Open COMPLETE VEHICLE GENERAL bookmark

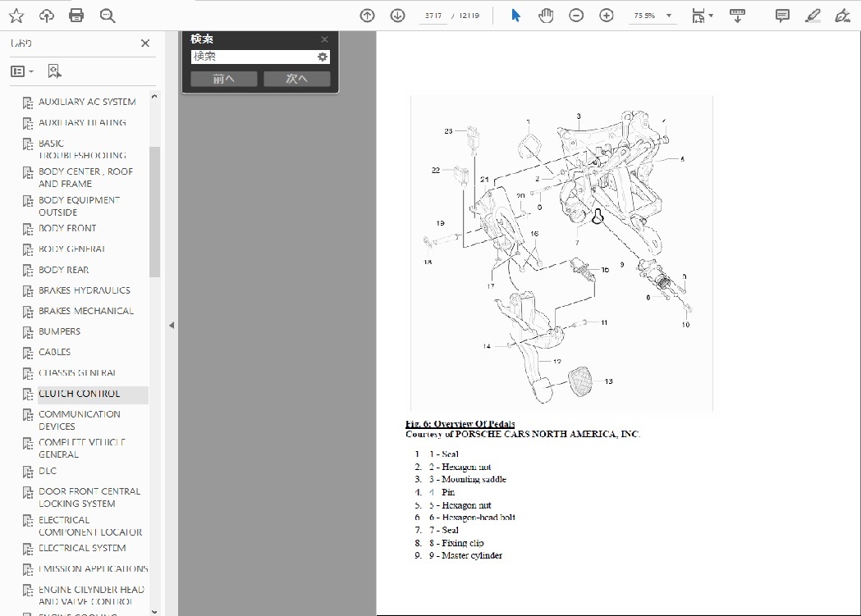click(82, 448)
